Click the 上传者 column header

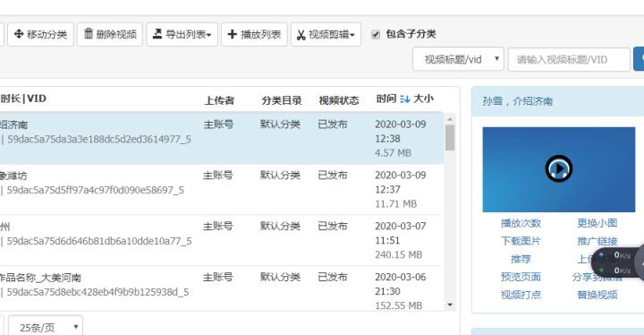click(x=219, y=100)
